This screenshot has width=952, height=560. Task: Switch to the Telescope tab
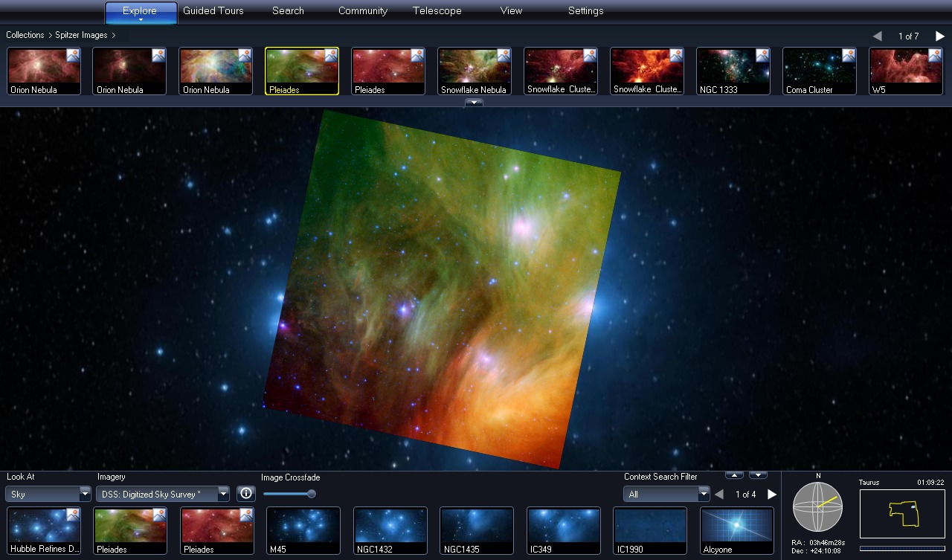tap(437, 11)
